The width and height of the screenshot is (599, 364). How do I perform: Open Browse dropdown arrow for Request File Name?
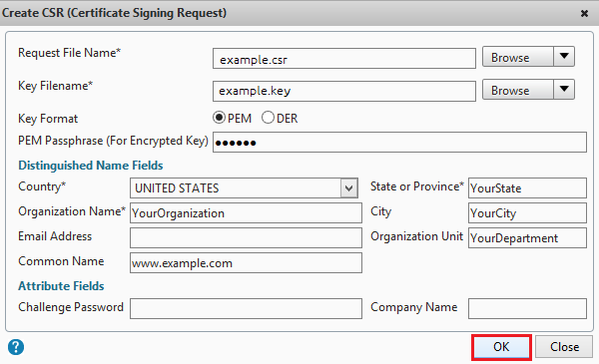pyautogui.click(x=564, y=57)
